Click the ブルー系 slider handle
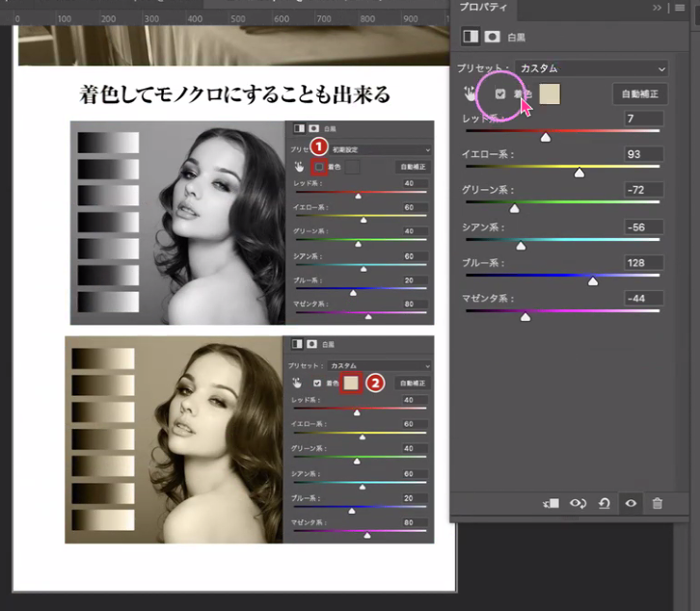Screen dimensions: 700x611 593,280
